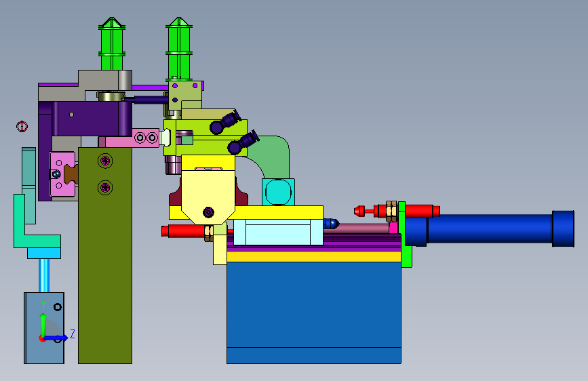Select the cyan cube block
The image size is (588, 381).
tap(278, 192)
